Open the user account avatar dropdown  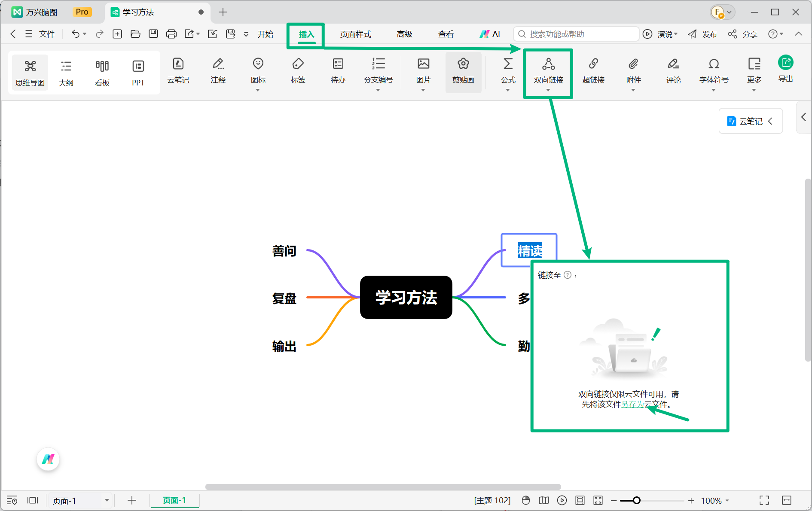point(722,12)
